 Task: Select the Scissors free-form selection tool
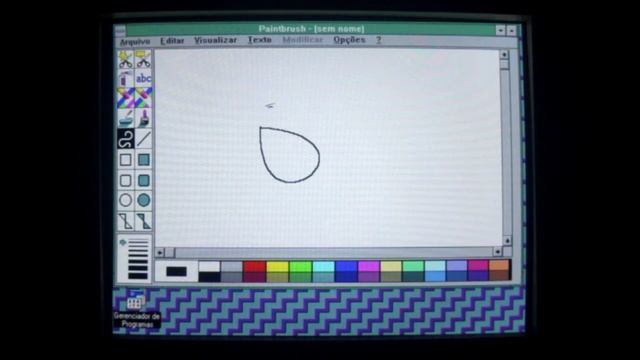pos(126,60)
